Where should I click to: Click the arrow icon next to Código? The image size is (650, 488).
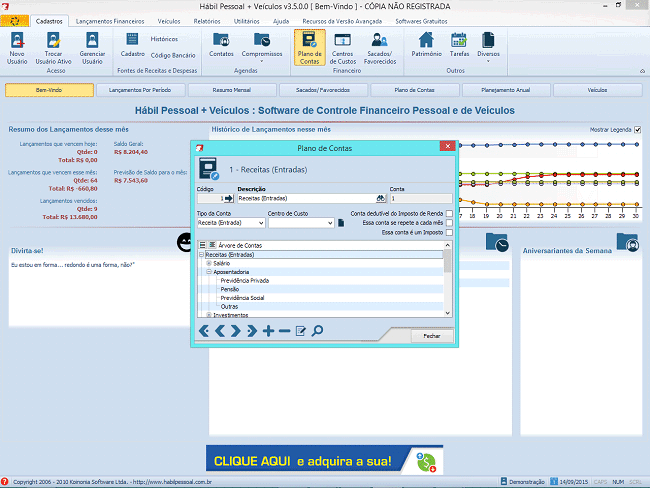(x=229, y=199)
